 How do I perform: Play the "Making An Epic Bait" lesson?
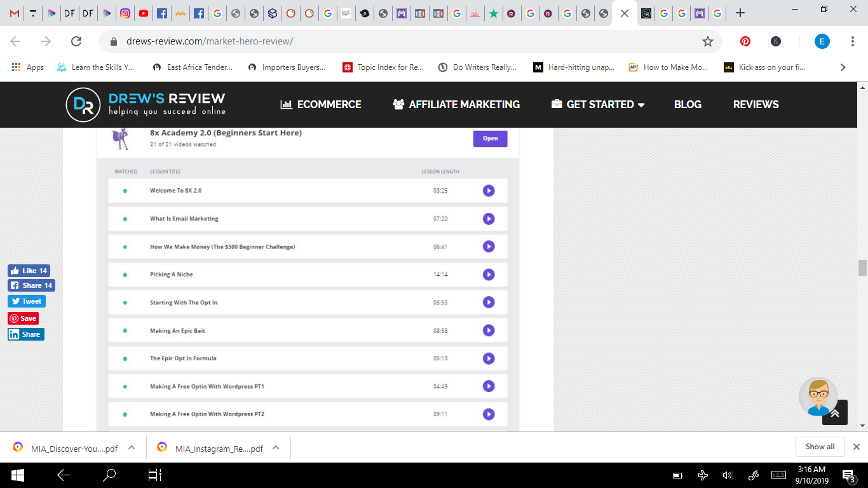tap(488, 330)
